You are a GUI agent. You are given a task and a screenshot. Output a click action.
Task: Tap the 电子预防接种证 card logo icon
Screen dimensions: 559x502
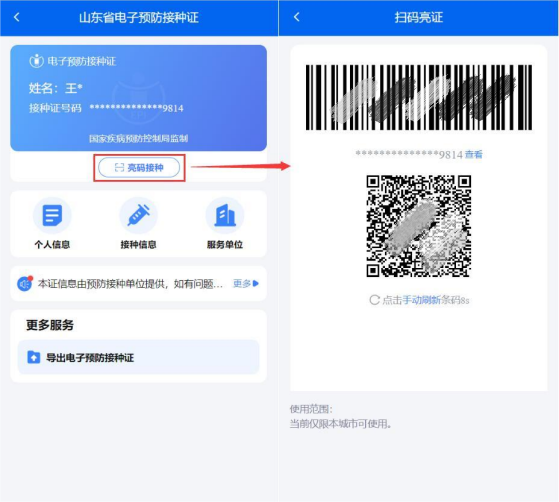click(36, 61)
